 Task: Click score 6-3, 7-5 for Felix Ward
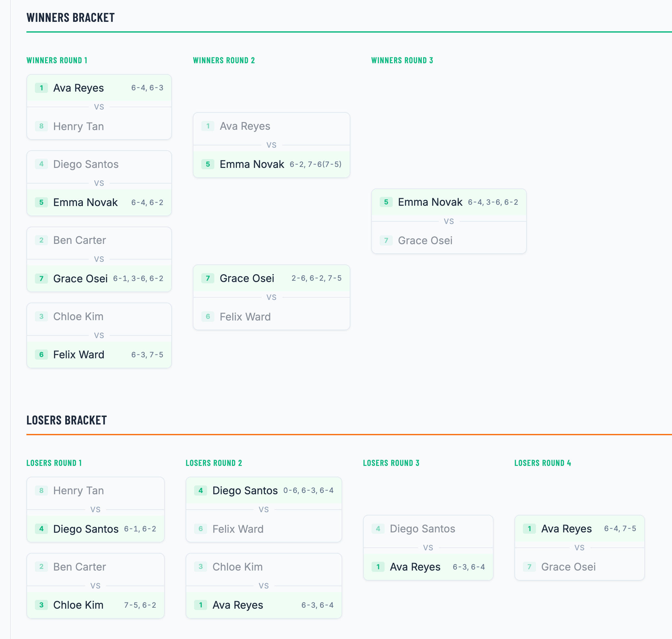tap(147, 355)
